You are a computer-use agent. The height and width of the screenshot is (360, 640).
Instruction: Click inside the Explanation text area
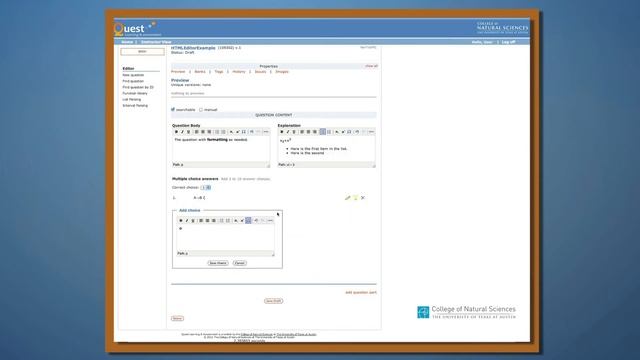click(x=326, y=149)
